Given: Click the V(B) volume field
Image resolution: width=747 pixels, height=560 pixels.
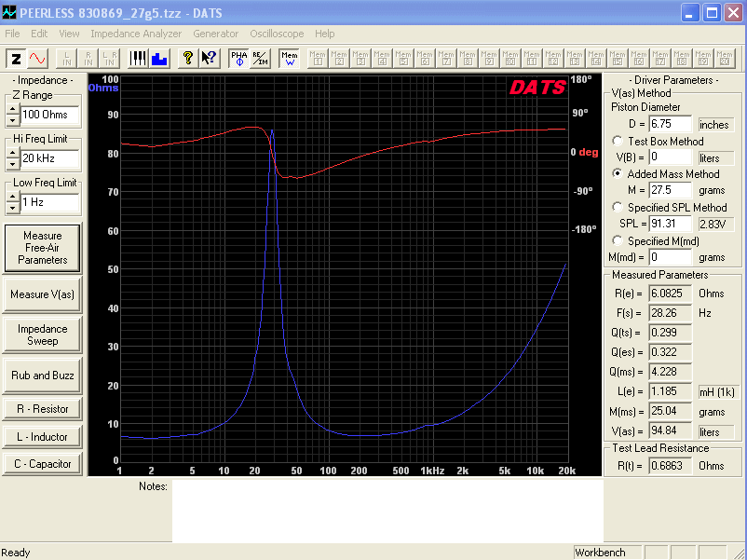Looking at the screenshot, I should click(671, 157).
